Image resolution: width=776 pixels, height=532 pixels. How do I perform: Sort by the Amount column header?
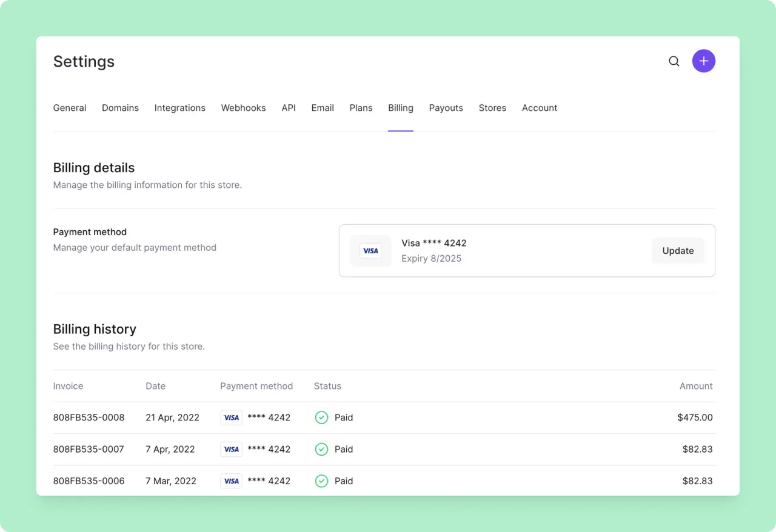[x=696, y=386]
